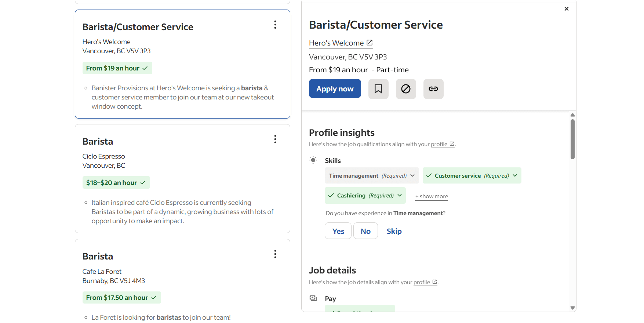This screenshot has width=644, height=323.
Task: Show more skills
Action: pos(432,196)
